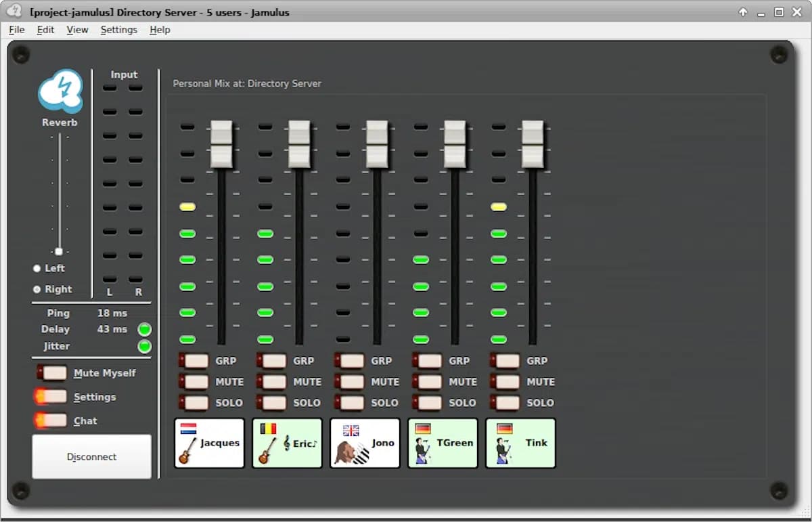Toggle the Chat window button
The width and height of the screenshot is (812, 522).
52,421
